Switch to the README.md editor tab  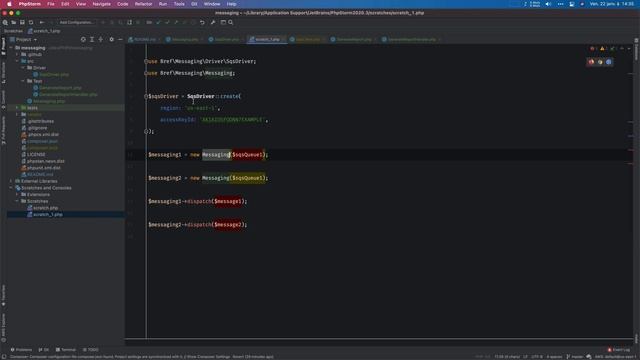coord(142,40)
